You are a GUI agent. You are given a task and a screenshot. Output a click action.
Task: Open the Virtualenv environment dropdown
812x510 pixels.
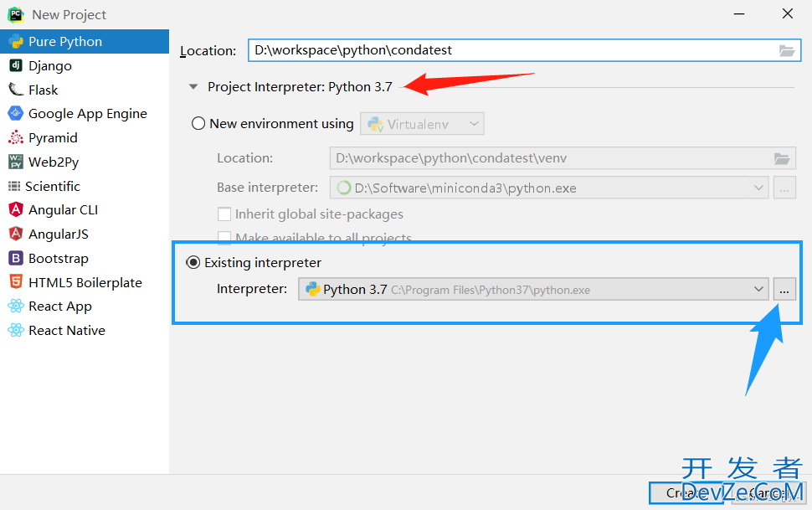(422, 124)
